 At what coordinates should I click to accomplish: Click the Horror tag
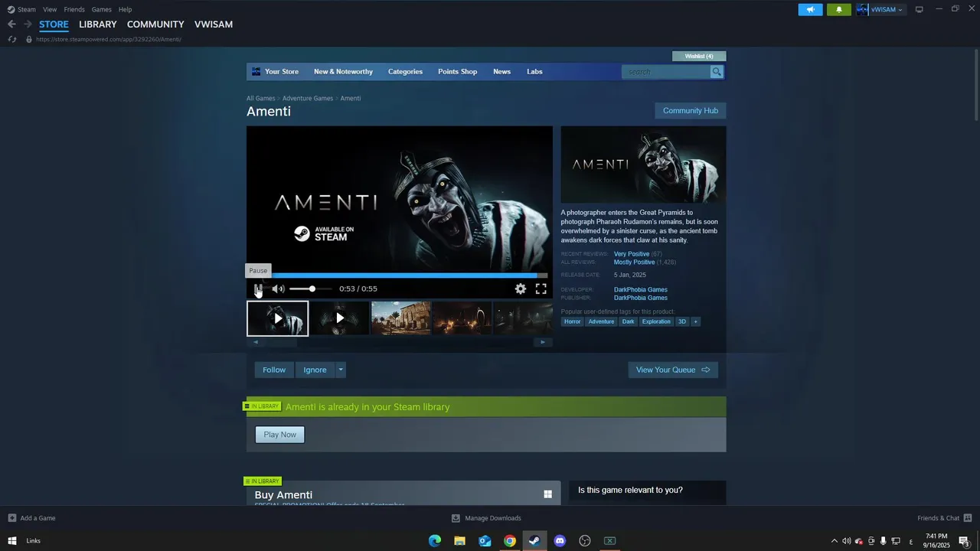(x=573, y=321)
